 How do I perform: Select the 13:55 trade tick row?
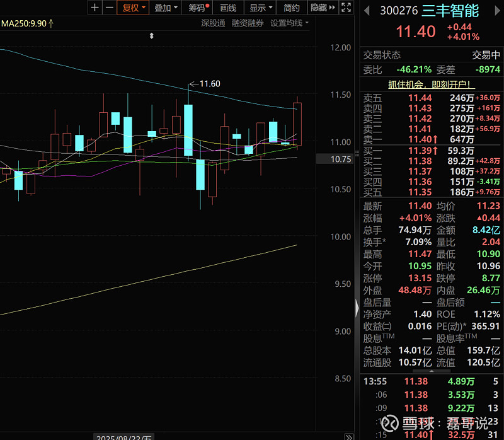click(432, 381)
